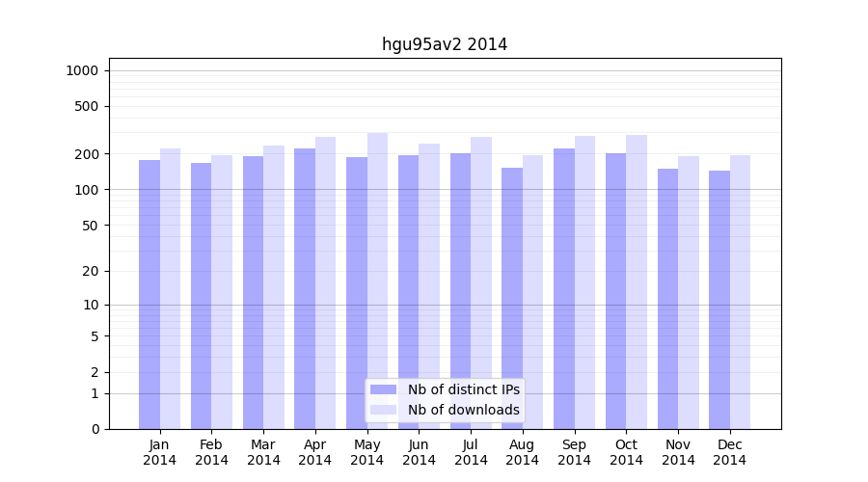
Task: Click the Feb 2014 x-axis label
Action: tap(211, 452)
